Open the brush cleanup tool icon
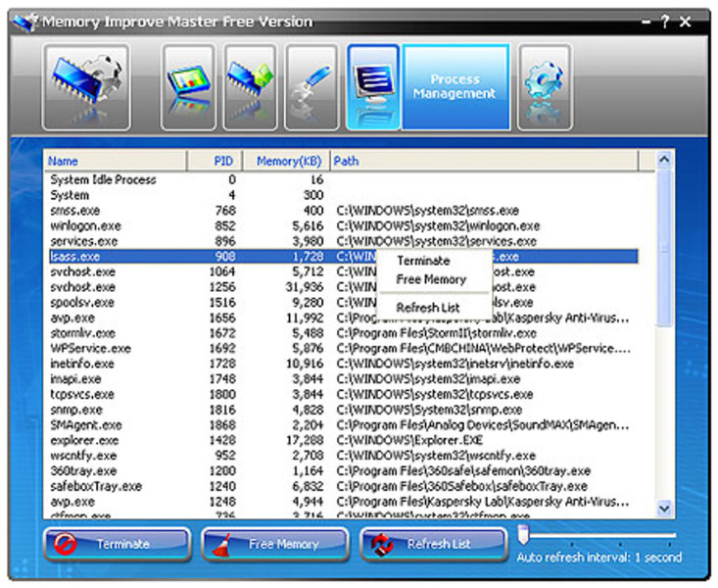Viewport: 718px width, 588px height. pos(311,86)
